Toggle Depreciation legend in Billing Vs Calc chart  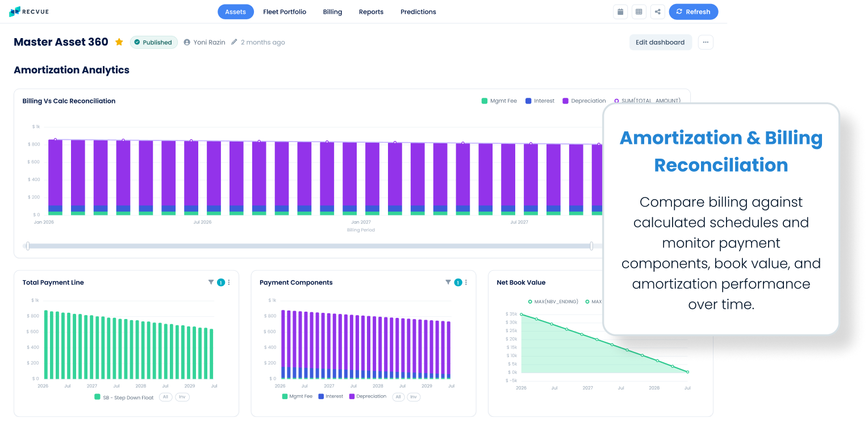[x=584, y=101]
